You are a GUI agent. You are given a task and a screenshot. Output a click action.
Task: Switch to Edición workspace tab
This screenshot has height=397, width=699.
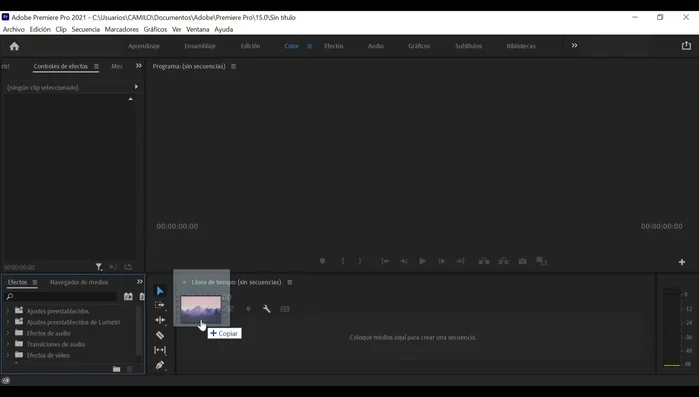[x=251, y=46]
